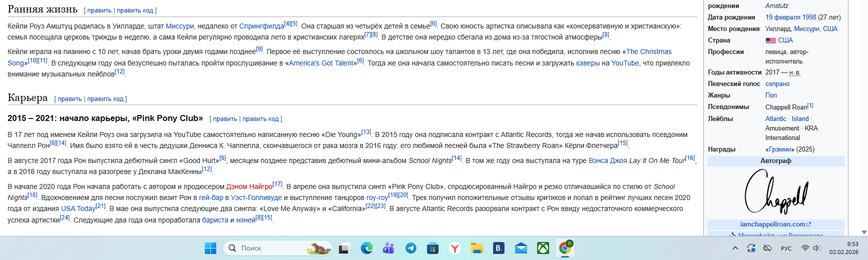
Task: Click the н. в. abbreviation in Годы активности
Action: tap(795, 72)
